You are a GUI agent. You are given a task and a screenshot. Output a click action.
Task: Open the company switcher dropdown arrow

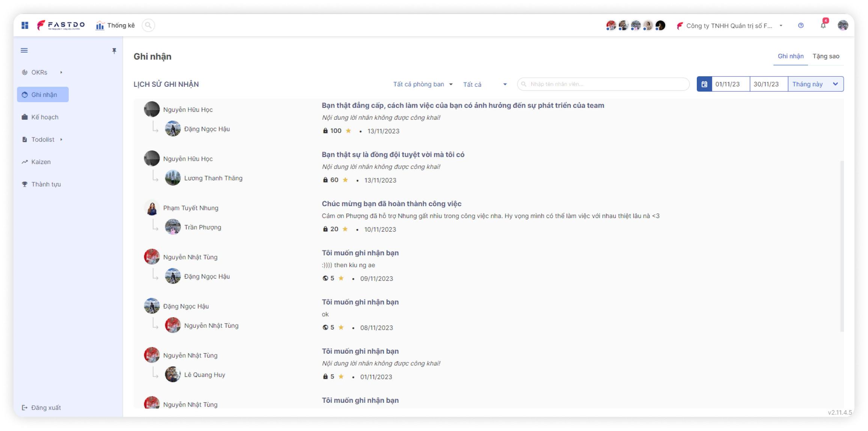pos(781,26)
